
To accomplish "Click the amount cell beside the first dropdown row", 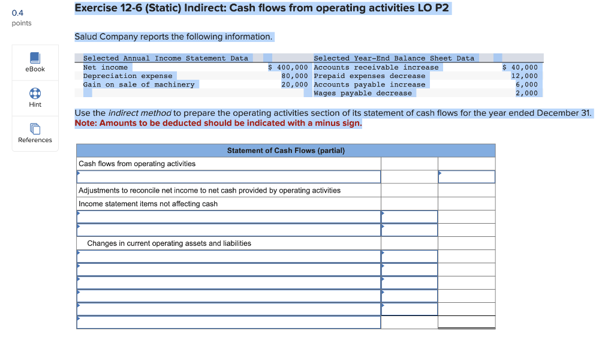I will (x=409, y=176).
